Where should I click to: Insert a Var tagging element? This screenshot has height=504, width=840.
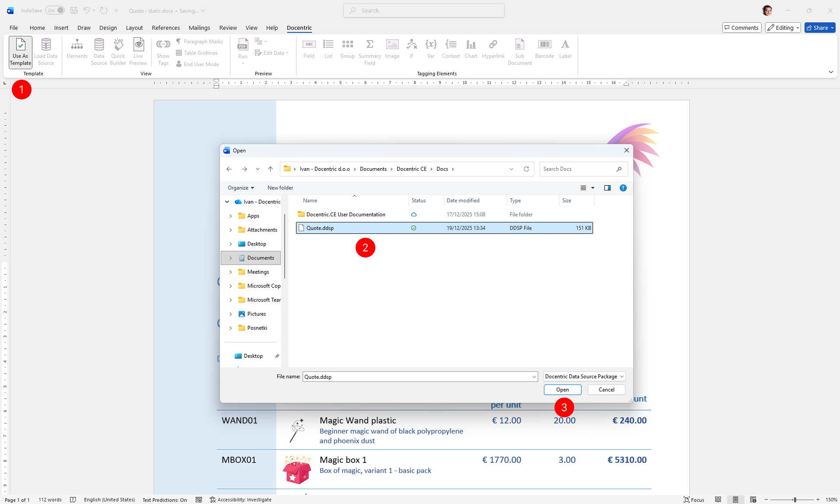pyautogui.click(x=431, y=49)
